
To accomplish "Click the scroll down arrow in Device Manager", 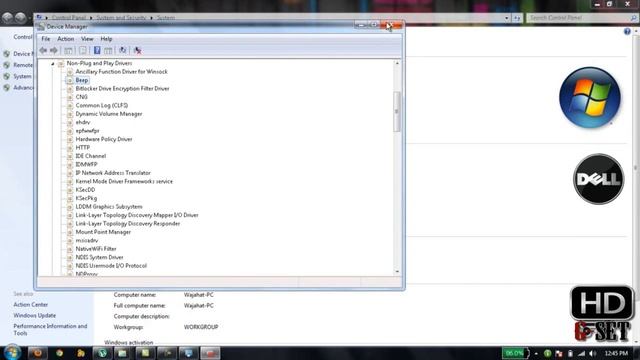I will (x=397, y=271).
